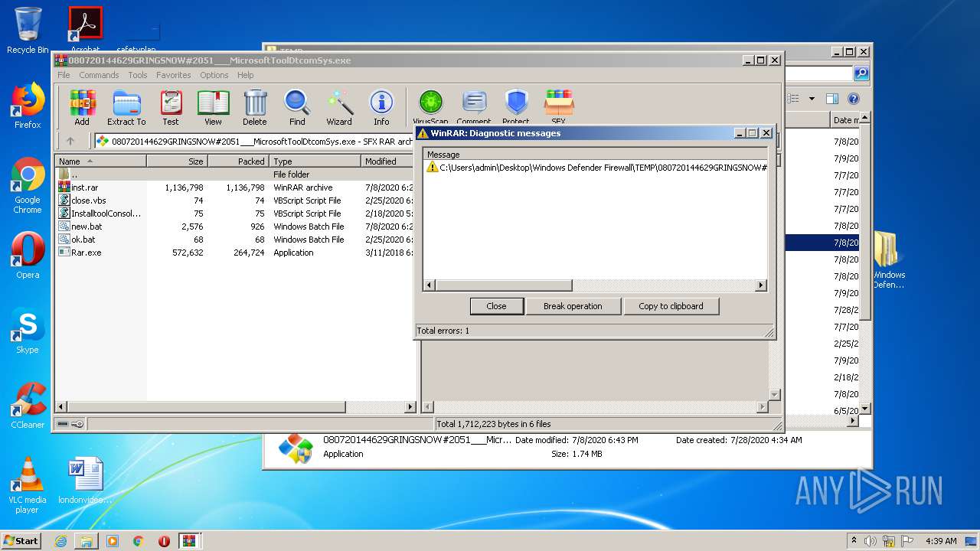Sort by Packed column header
The height and width of the screenshot is (551, 980).
[x=238, y=161]
